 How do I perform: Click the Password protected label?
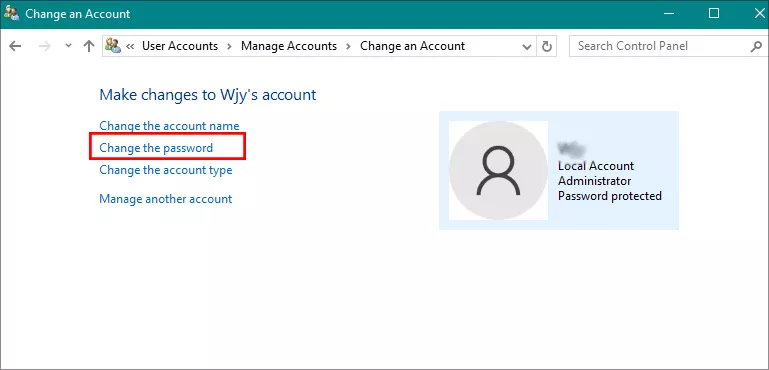[x=610, y=196]
